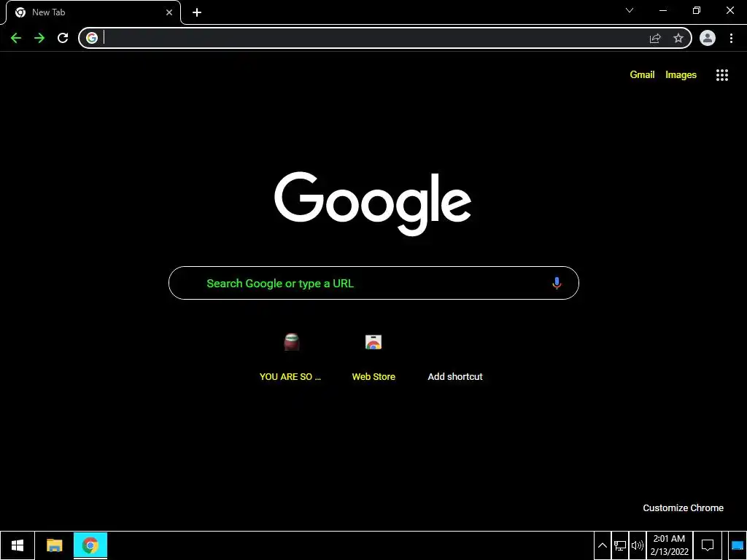Open Chrome's three-dot menu
Screen dimensions: 747x560
731,38
